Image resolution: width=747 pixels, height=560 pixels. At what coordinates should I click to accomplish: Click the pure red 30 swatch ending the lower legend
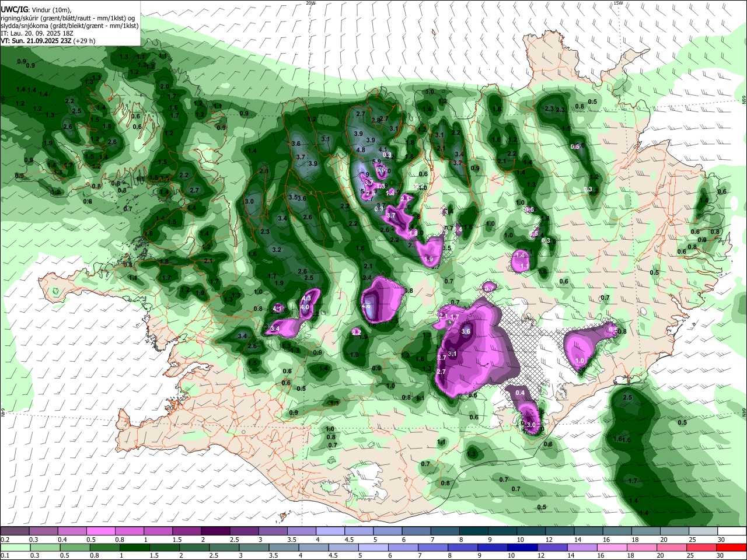[731, 547]
